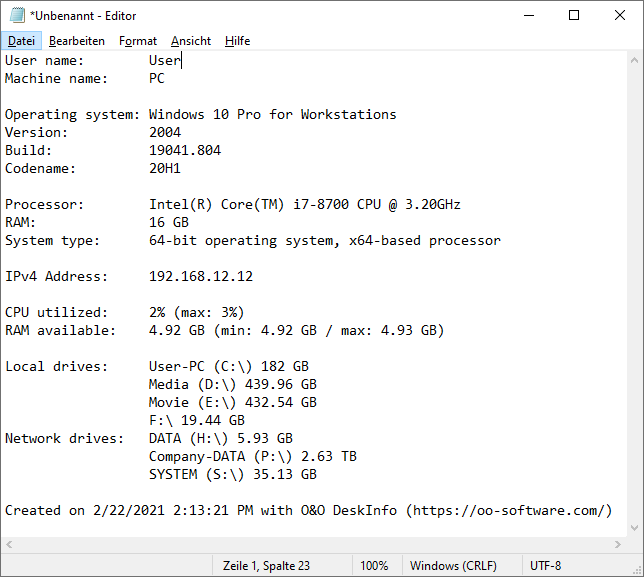This screenshot has height=577, width=644.
Task: Click the horizontal scrollbar left arrow
Action: (x=9, y=545)
